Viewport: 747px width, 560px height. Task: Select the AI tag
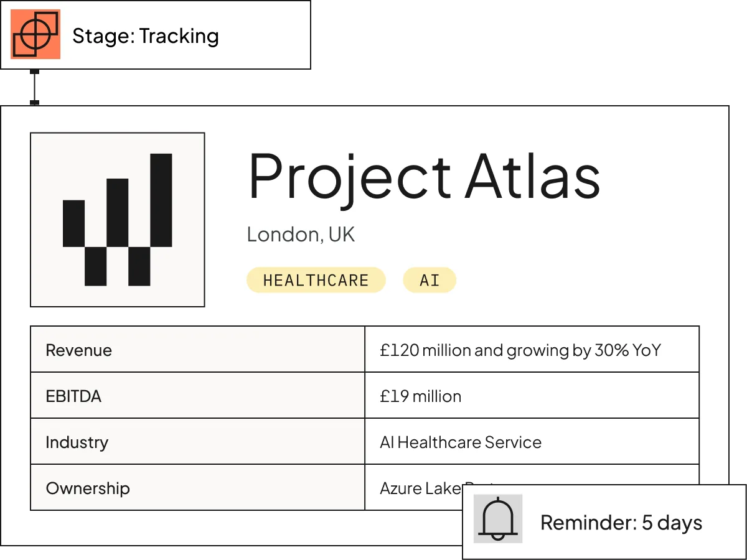(x=430, y=280)
